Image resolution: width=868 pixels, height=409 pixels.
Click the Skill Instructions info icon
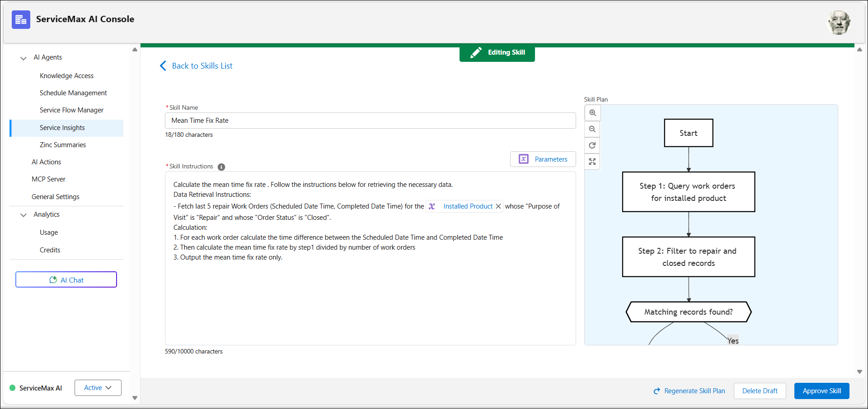221,167
